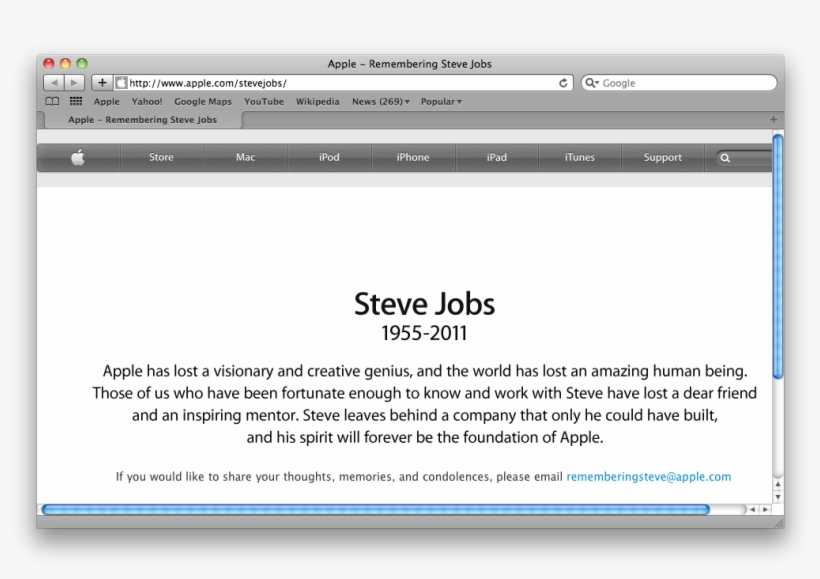Open the Apple logo home link

coord(78,157)
